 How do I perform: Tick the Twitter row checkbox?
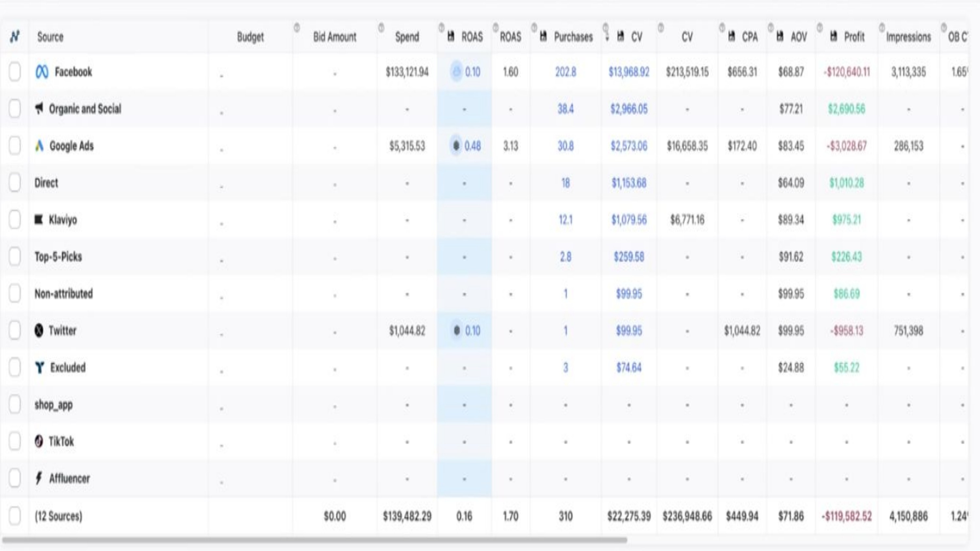coord(14,330)
